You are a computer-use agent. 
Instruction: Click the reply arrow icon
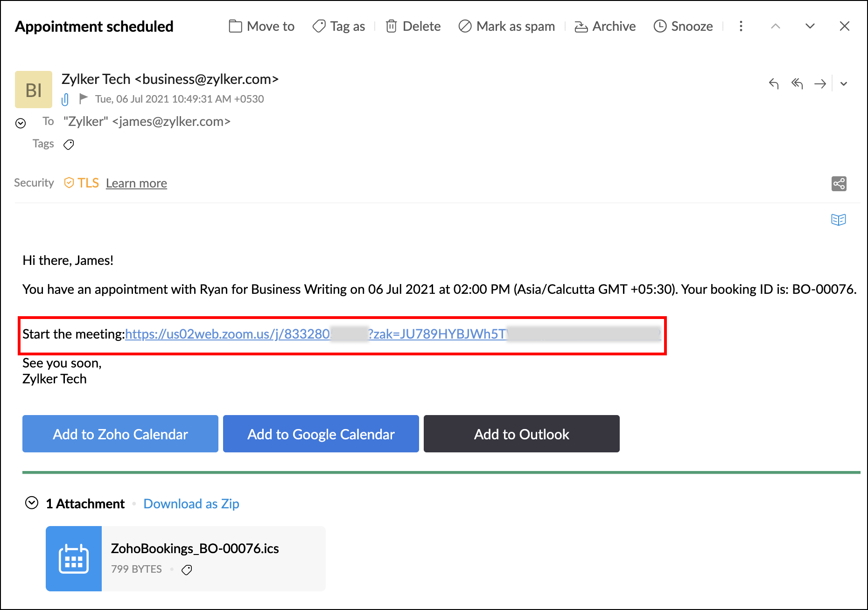(x=774, y=83)
